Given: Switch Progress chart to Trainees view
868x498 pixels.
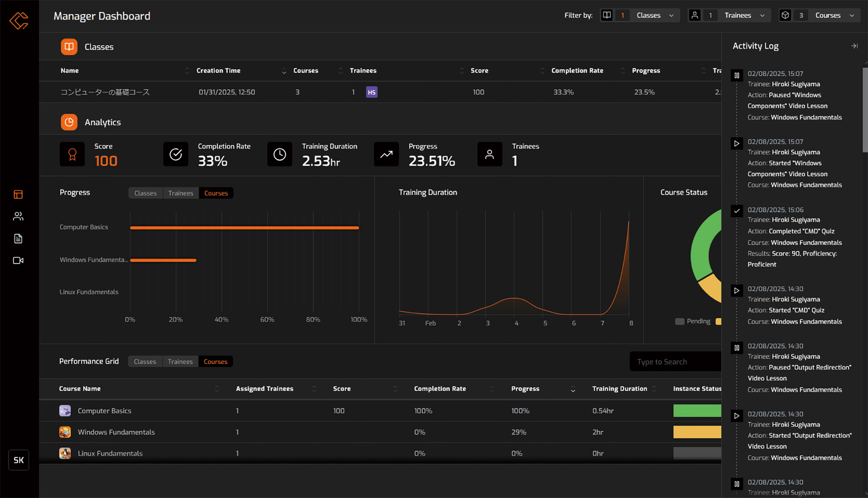Looking at the screenshot, I should click(x=181, y=193).
